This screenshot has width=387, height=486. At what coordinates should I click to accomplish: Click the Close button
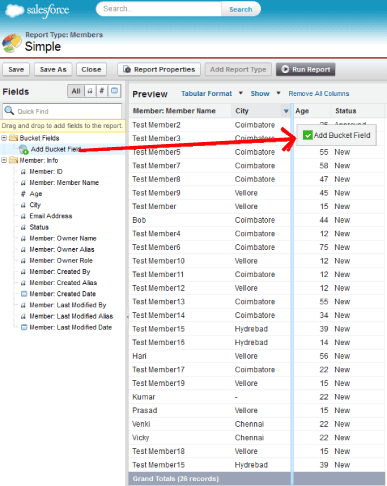[91, 69]
